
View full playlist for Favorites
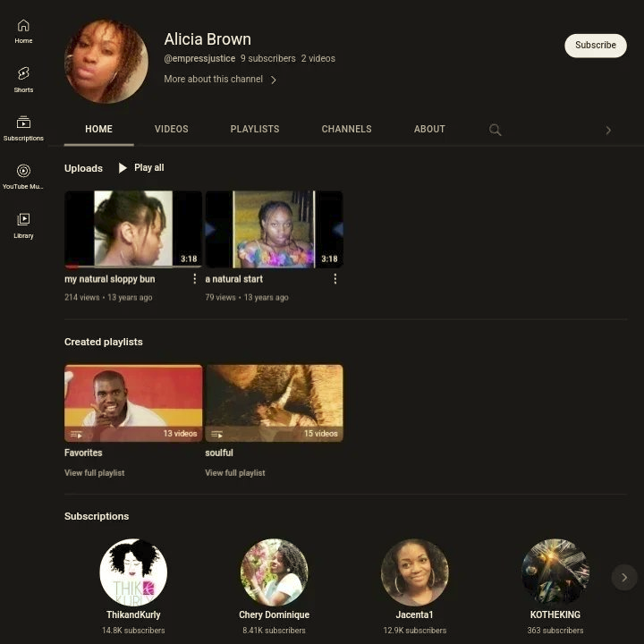click(x=95, y=473)
